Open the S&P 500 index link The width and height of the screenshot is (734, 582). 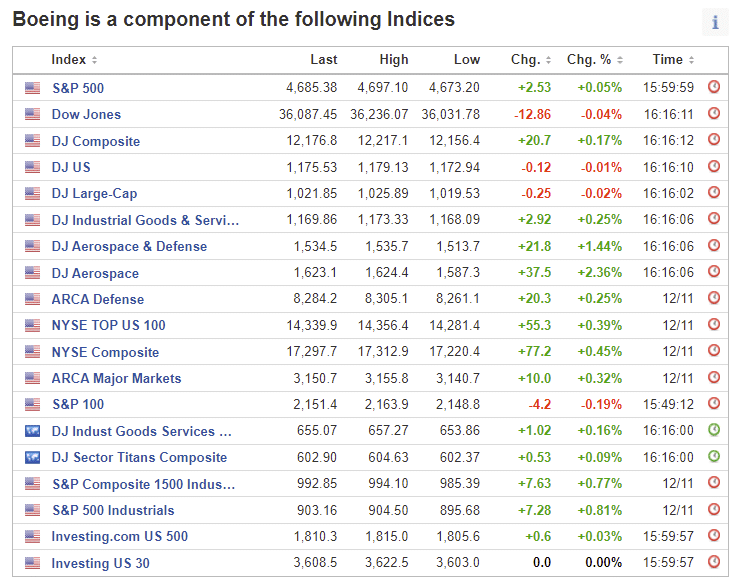coord(78,88)
